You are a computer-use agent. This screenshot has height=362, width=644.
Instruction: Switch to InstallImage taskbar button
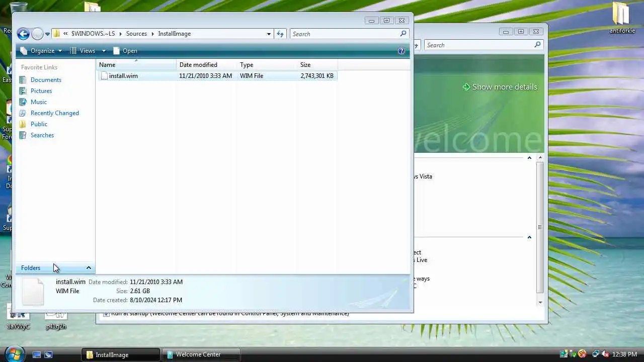point(121,354)
